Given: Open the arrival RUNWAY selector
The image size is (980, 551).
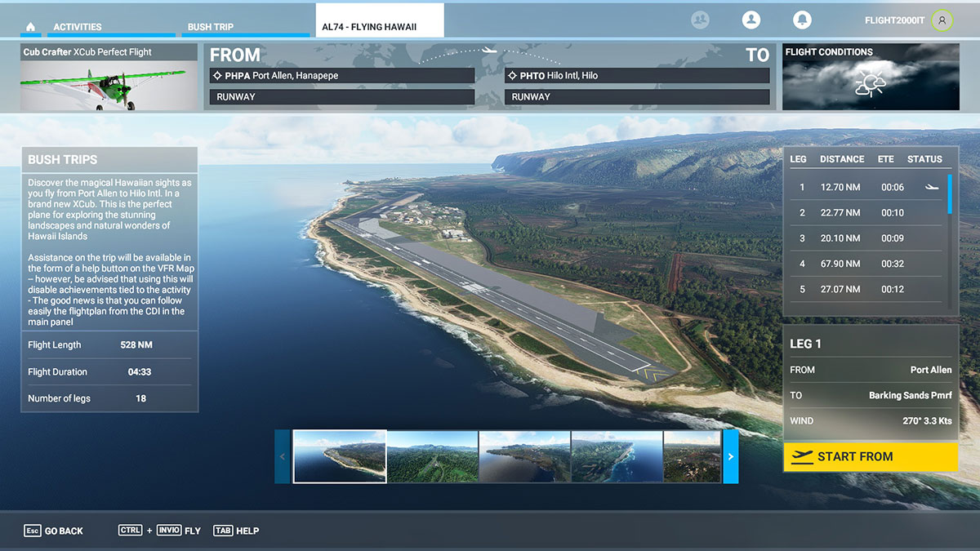Looking at the screenshot, I should [637, 96].
